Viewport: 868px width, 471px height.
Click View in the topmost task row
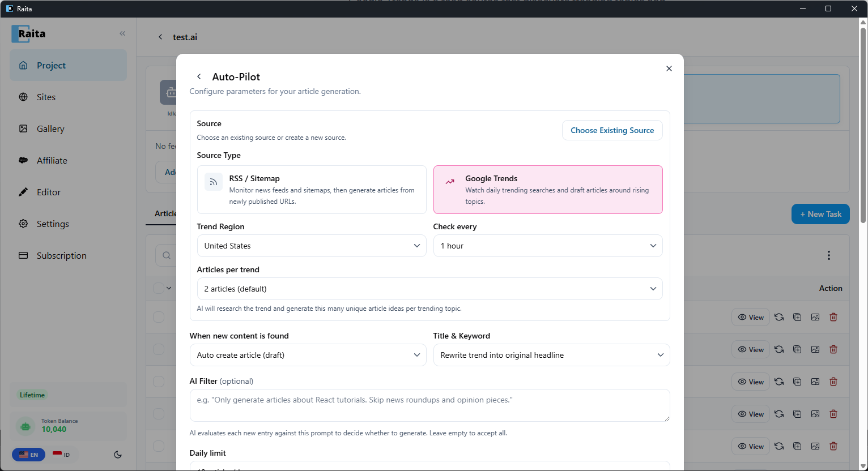[751, 318]
